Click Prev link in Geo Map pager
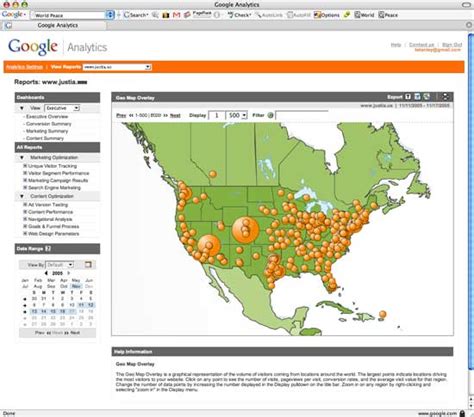The width and height of the screenshot is (474, 417). (x=121, y=115)
